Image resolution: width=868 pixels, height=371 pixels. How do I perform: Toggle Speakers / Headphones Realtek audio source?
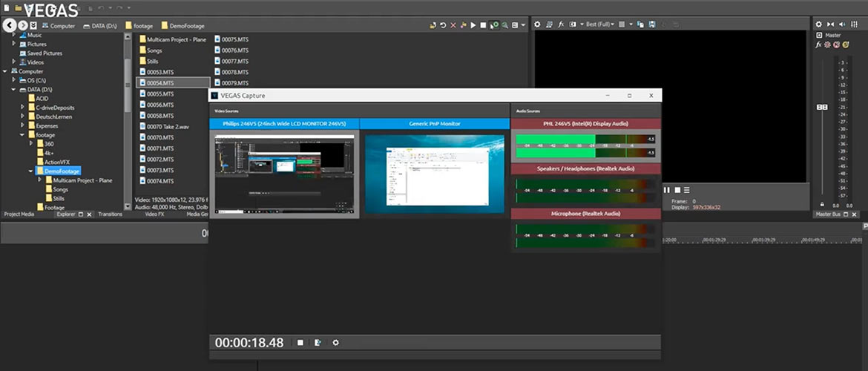pyautogui.click(x=585, y=168)
